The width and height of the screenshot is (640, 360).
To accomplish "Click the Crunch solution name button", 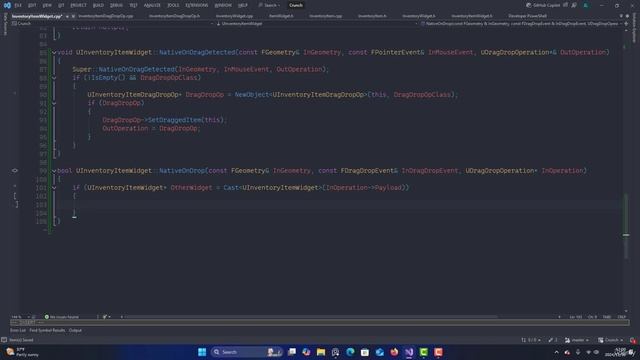I will click(296, 5).
